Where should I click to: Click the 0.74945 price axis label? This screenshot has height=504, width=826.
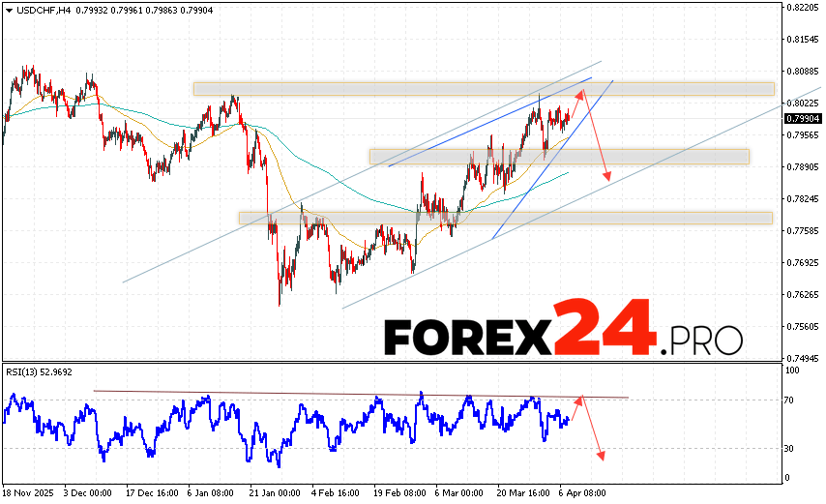point(803,357)
